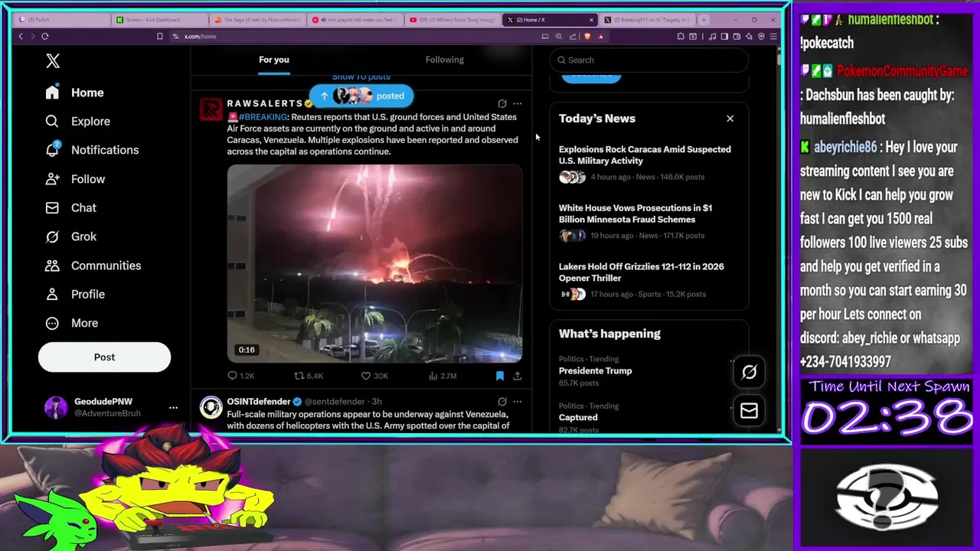
Task: Click the X search field
Action: [649, 60]
